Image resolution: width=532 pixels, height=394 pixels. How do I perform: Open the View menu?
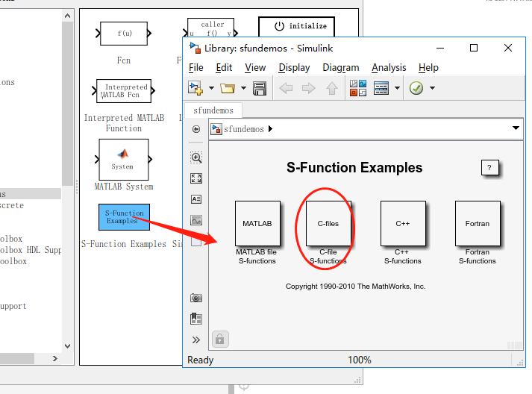click(255, 68)
